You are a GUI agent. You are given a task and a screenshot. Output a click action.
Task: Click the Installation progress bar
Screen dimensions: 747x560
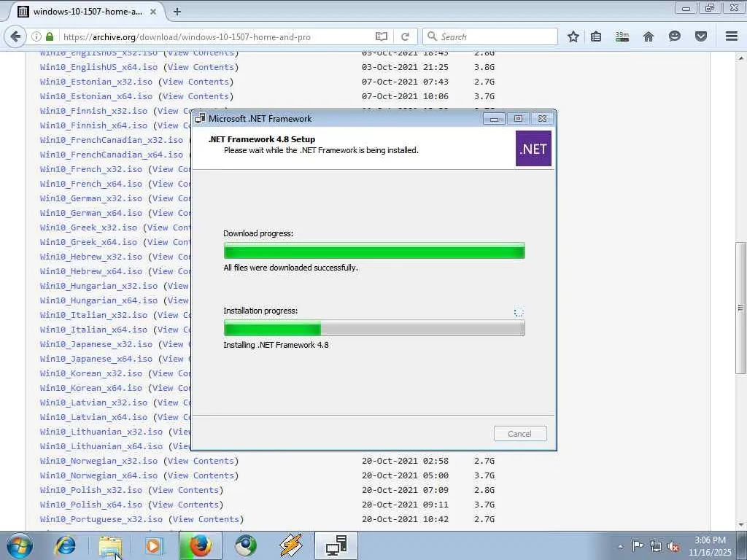[374, 328]
